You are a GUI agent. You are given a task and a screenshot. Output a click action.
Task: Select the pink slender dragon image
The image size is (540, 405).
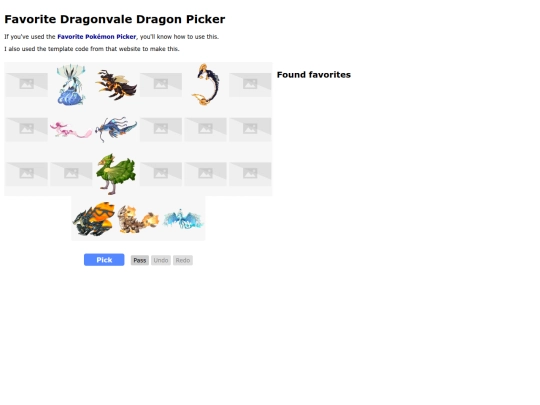71,129
